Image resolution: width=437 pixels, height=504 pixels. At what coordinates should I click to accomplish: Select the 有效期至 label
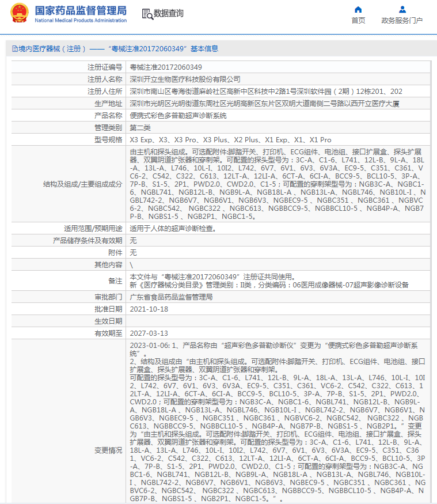108,334
